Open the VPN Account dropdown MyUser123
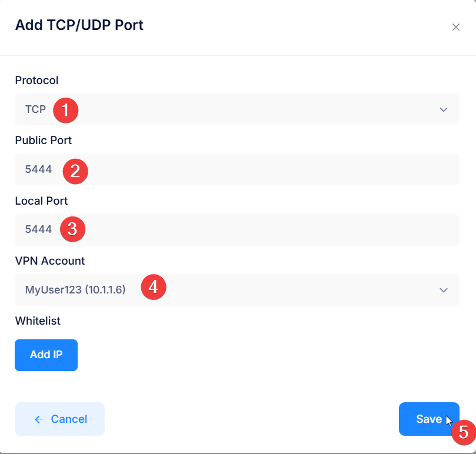Screen dimensions: 476x454 point(237,290)
